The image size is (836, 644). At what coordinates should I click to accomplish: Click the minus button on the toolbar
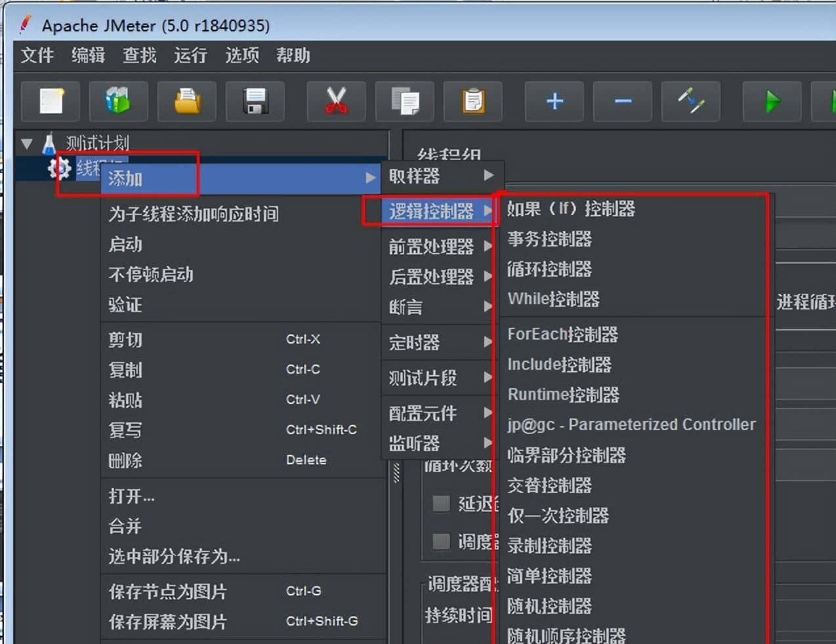click(x=622, y=102)
